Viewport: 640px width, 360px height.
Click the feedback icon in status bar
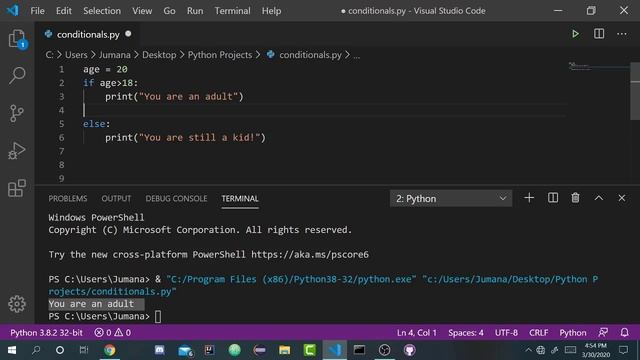tap(603, 333)
